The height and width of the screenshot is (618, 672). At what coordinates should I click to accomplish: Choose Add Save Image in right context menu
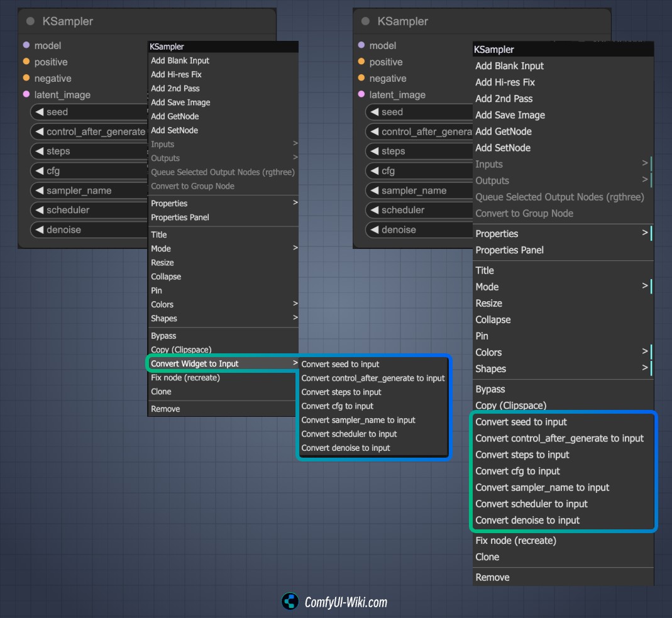tap(563, 115)
